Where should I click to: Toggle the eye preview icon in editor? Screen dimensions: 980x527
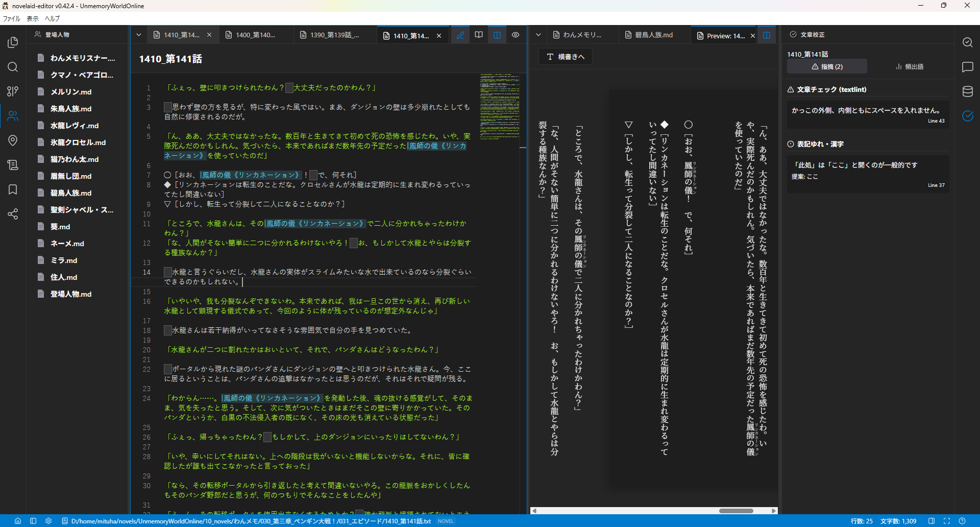[516, 35]
